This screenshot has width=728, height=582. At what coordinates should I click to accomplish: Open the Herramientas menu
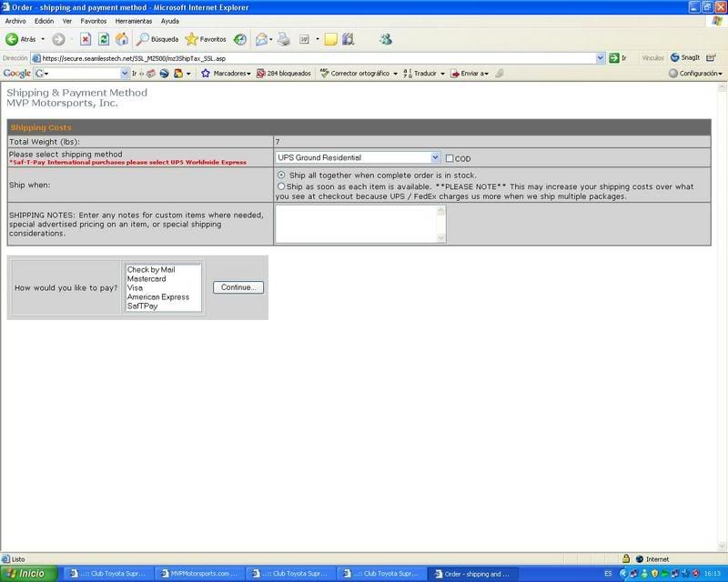[x=134, y=21]
